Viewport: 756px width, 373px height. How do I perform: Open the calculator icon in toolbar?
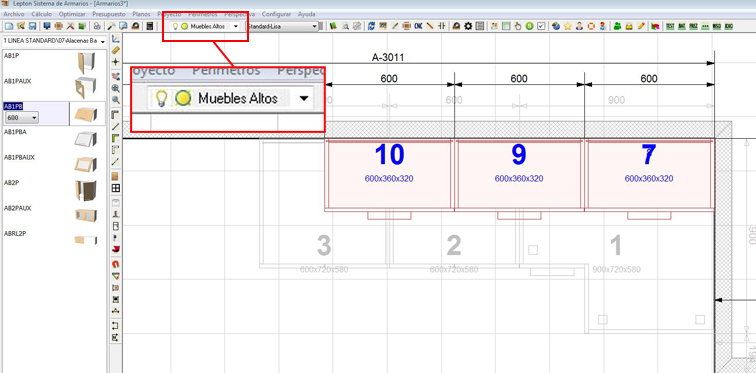(150, 26)
